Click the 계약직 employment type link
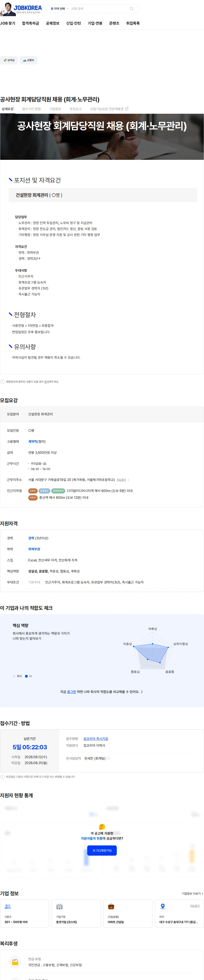Viewport: 204px width, 980px height. [x=33, y=442]
